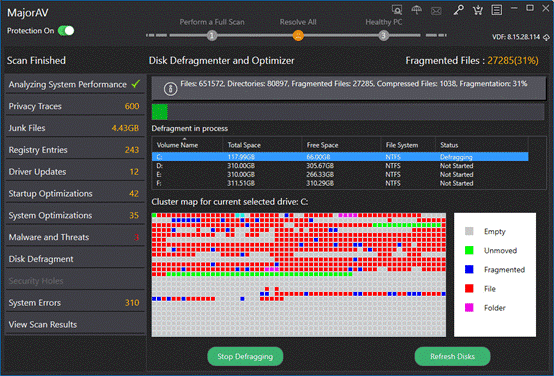Click the red File legend swatch

coord(469,289)
